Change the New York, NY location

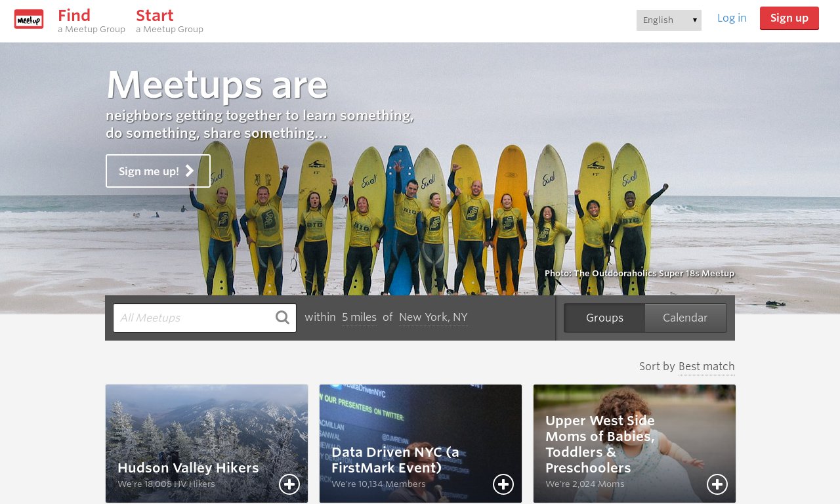coord(433,318)
